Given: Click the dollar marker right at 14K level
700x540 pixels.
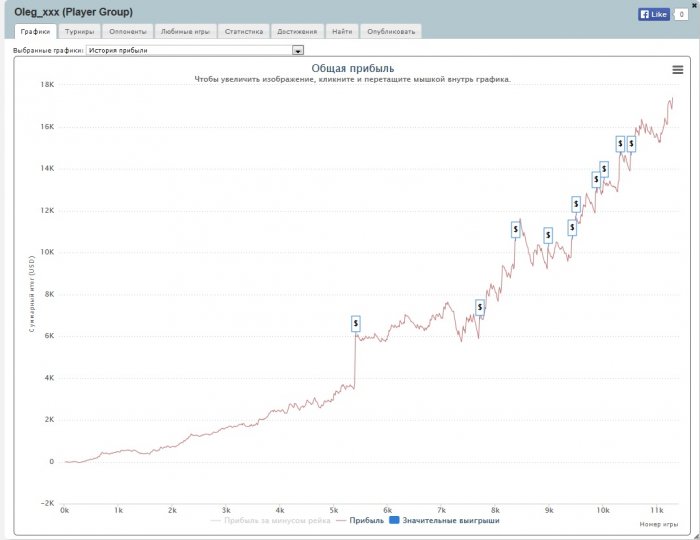Looking at the screenshot, I should 604,169.
